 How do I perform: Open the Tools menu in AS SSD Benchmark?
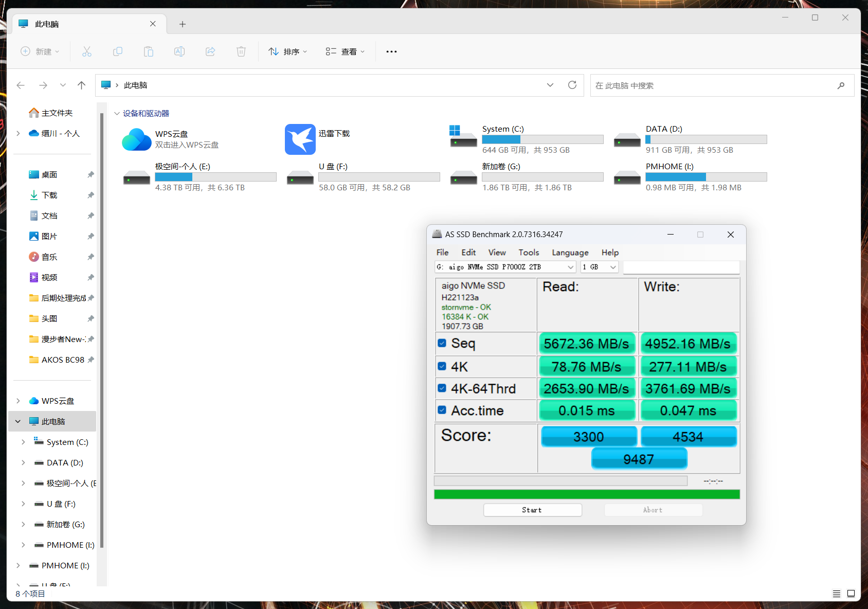coord(529,253)
